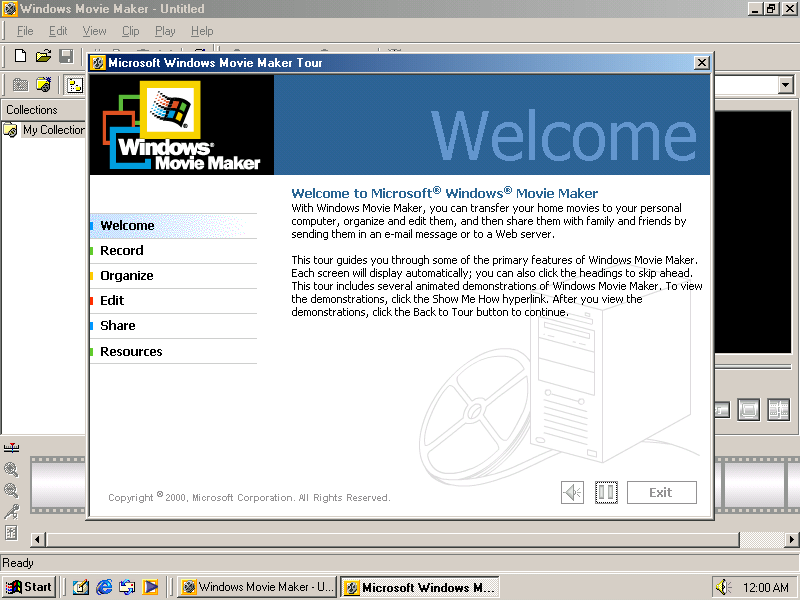Click the zoom in timeline icon
The height and width of the screenshot is (600, 800).
(11, 469)
